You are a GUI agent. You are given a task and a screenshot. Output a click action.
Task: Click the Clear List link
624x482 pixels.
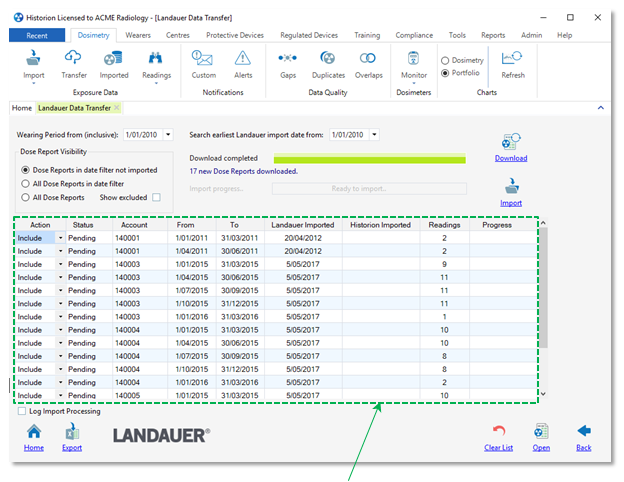499,448
